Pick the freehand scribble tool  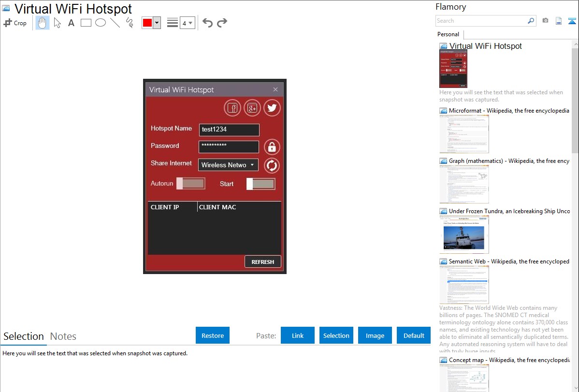130,23
